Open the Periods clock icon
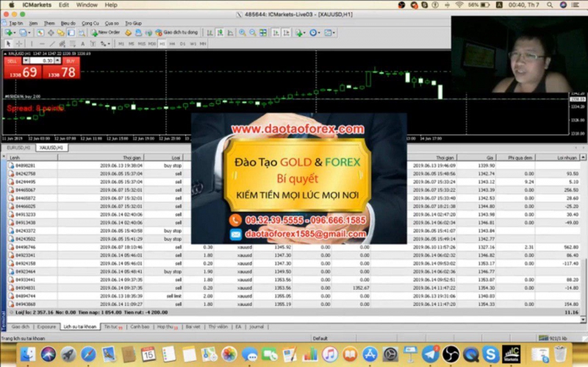 [313, 32]
